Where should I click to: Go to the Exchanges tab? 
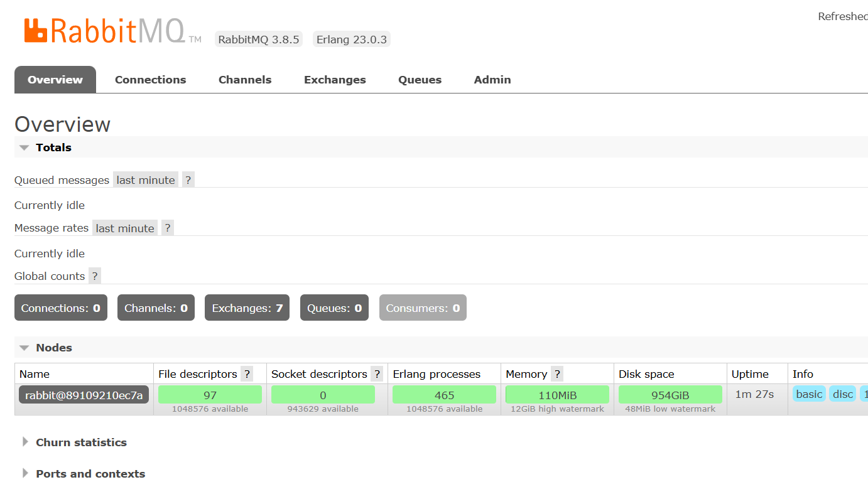(335, 80)
